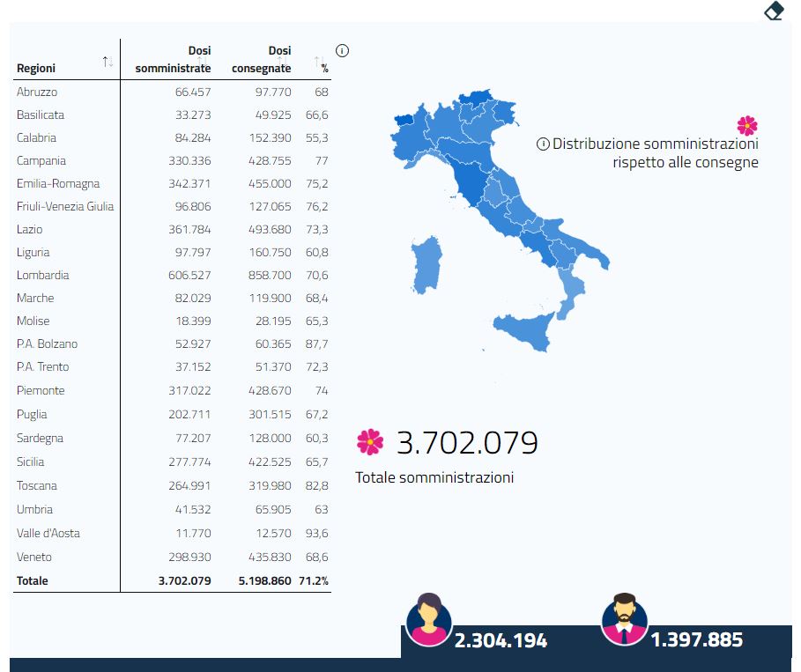Click Toscana region on the map
This screenshot has width=801, height=672.
pos(469,181)
